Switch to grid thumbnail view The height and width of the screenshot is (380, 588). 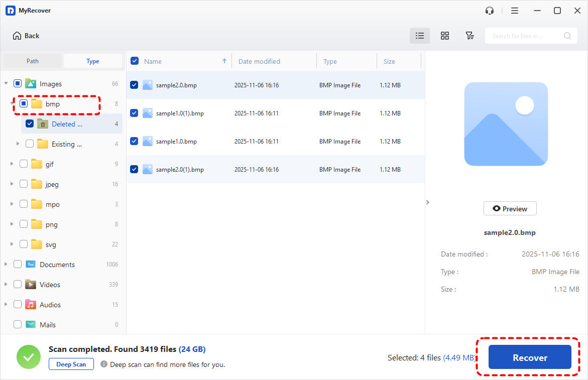click(444, 36)
